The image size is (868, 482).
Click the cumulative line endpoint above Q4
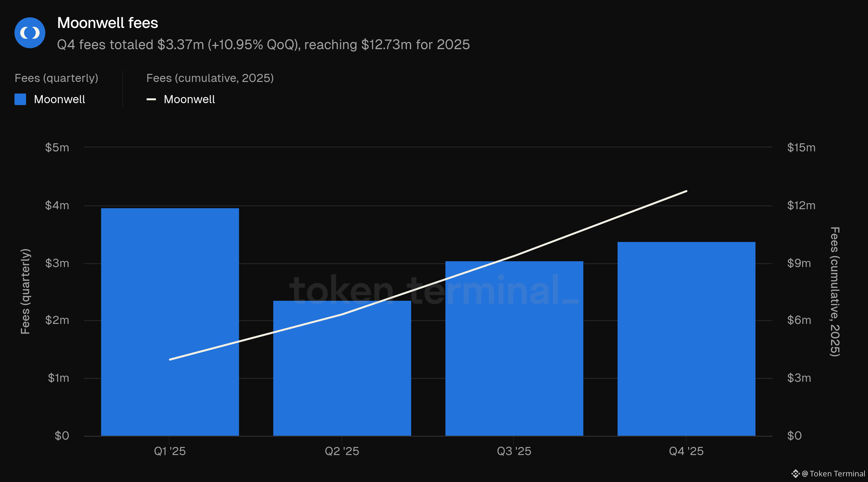(686, 191)
